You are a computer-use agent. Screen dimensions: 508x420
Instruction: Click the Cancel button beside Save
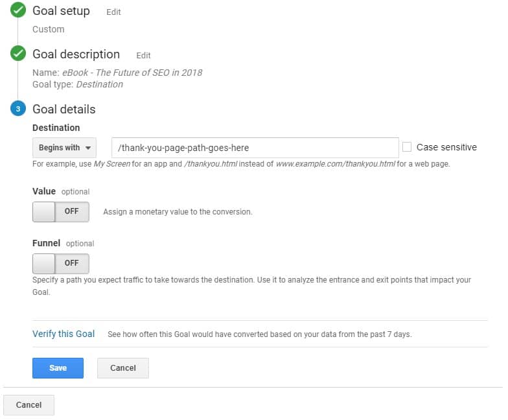[x=122, y=368]
